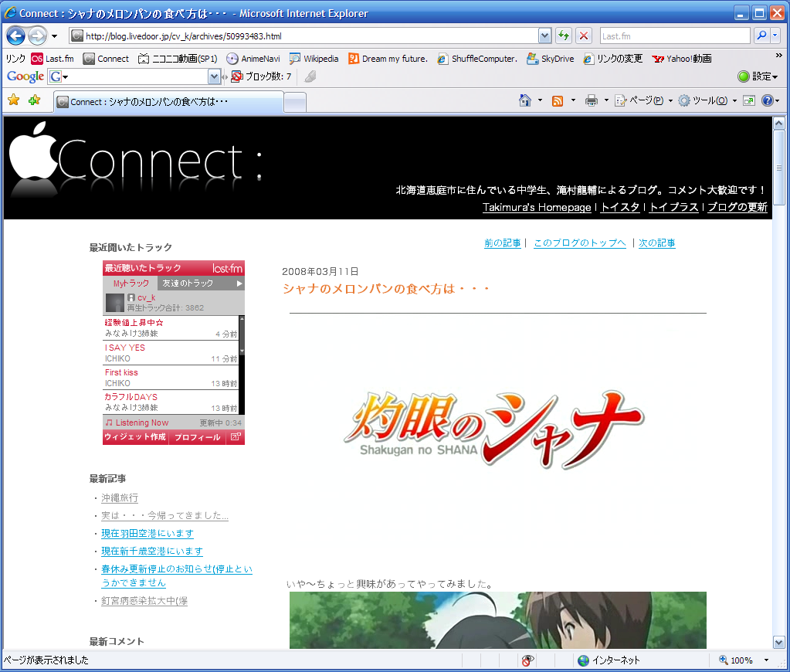Screen dimensions: 790x672
Task: Open the ページ(P) page menu
Action: click(643, 101)
